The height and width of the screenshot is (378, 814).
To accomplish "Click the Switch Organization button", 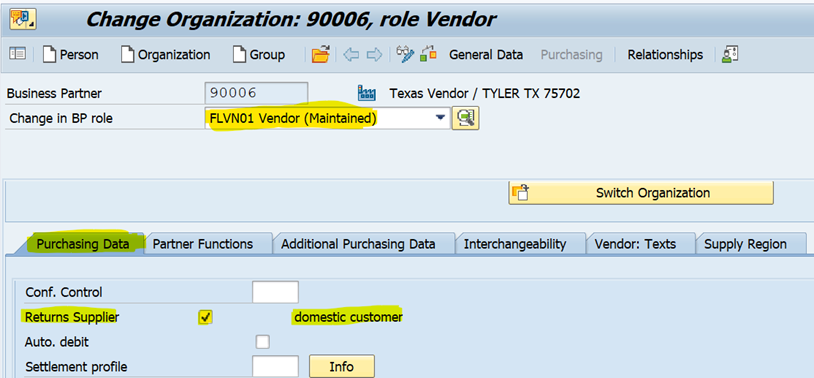I will coord(641,193).
